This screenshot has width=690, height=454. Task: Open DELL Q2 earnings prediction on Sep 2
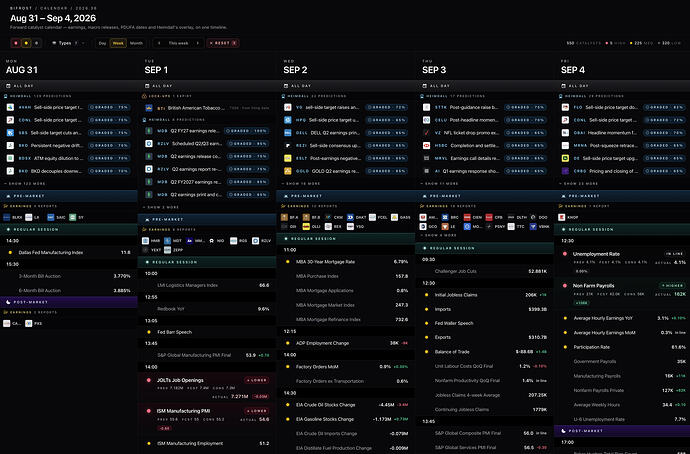pos(346,132)
